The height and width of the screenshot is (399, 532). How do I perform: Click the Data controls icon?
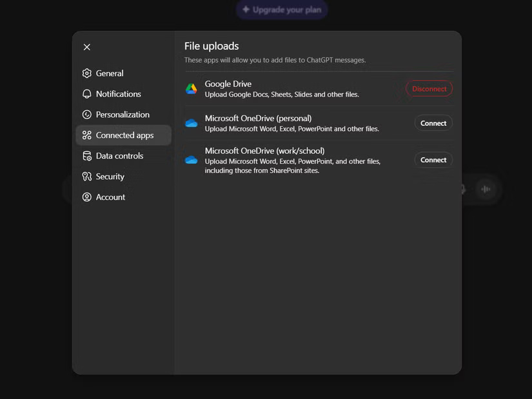[x=86, y=155]
